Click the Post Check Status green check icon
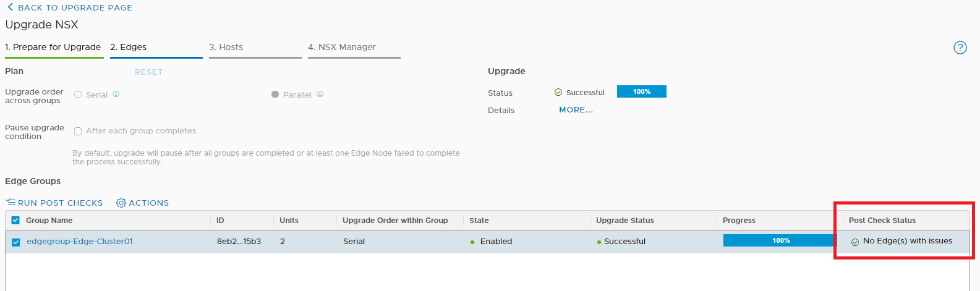The image size is (980, 291). coord(855,242)
